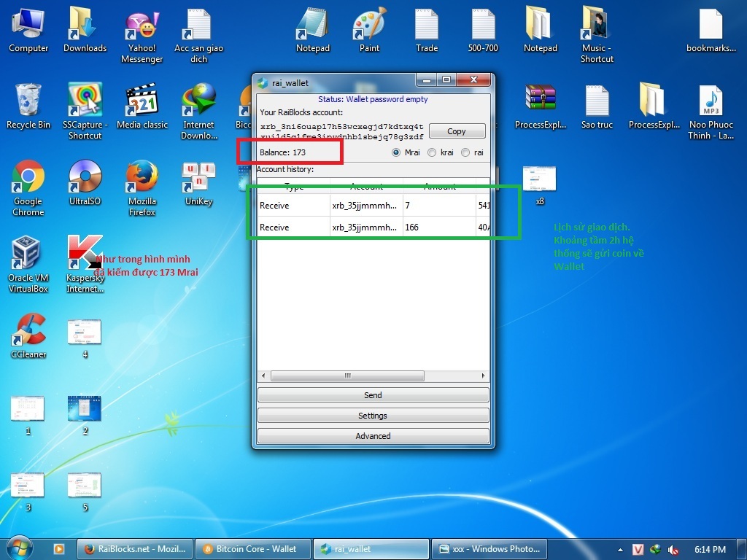Viewport: 747px width, 560px height.
Task: Open wallet Settings button
Action: click(373, 416)
